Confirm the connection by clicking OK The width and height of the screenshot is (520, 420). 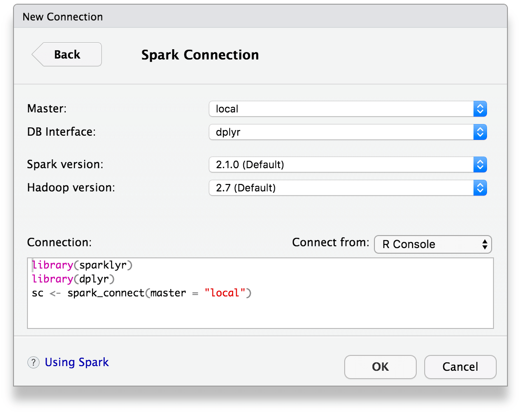(x=380, y=367)
